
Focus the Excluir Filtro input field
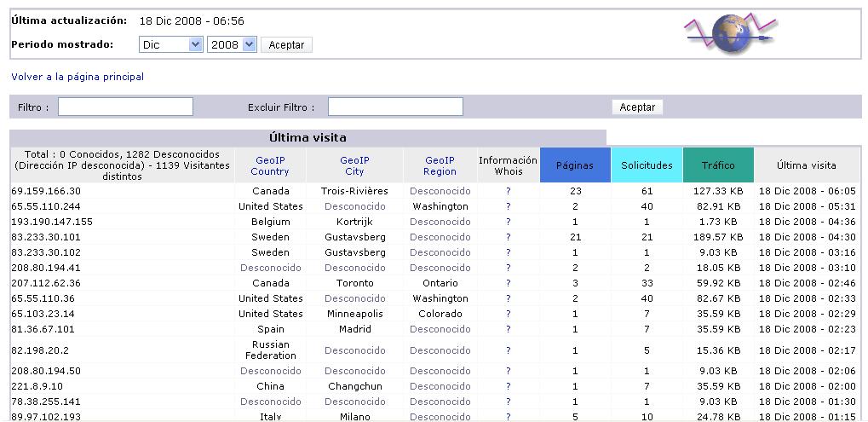click(x=395, y=107)
